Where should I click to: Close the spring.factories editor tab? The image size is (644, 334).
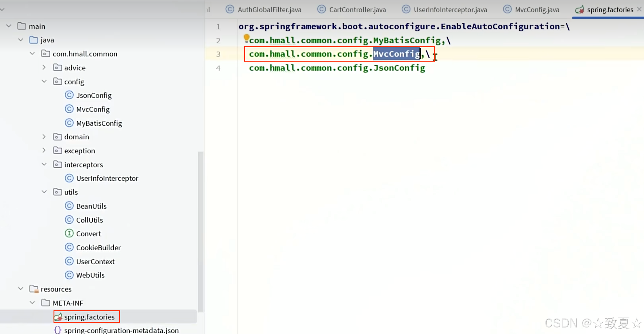tap(639, 9)
